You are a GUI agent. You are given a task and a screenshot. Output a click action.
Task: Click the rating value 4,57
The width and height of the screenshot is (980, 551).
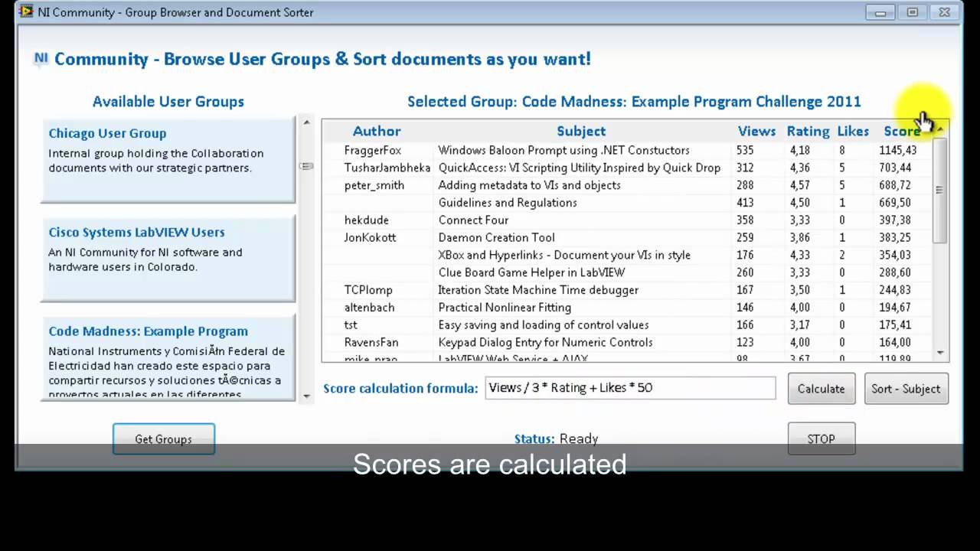coord(799,185)
